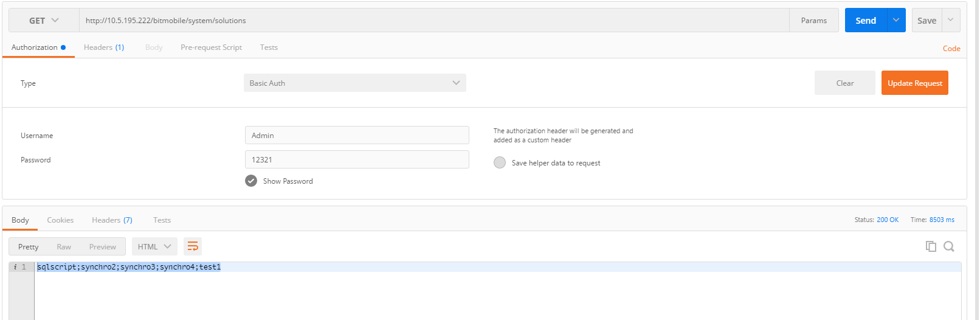The height and width of the screenshot is (320, 980).
Task: Open the Code link
Action: click(951, 49)
